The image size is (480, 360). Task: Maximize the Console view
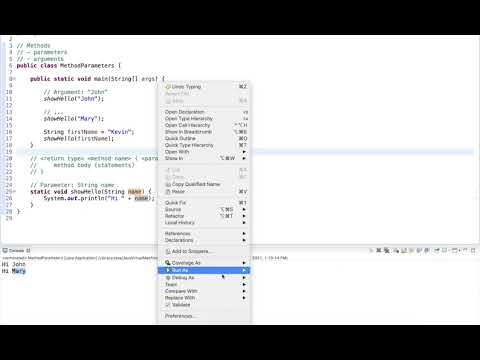pos(473,250)
